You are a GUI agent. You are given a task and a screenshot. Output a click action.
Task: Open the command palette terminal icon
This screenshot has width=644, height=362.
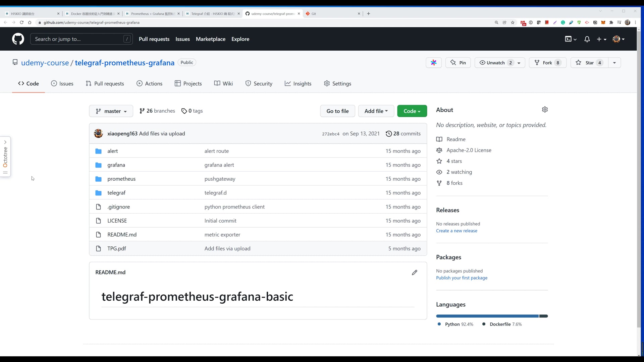point(568,39)
